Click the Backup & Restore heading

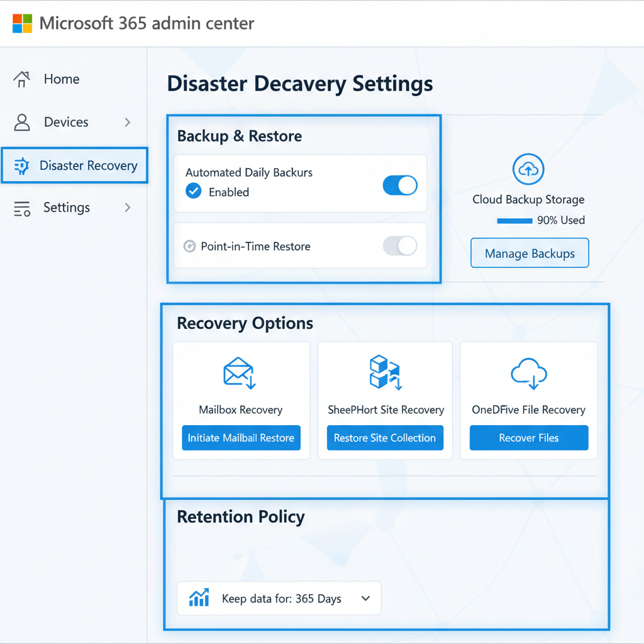(240, 136)
